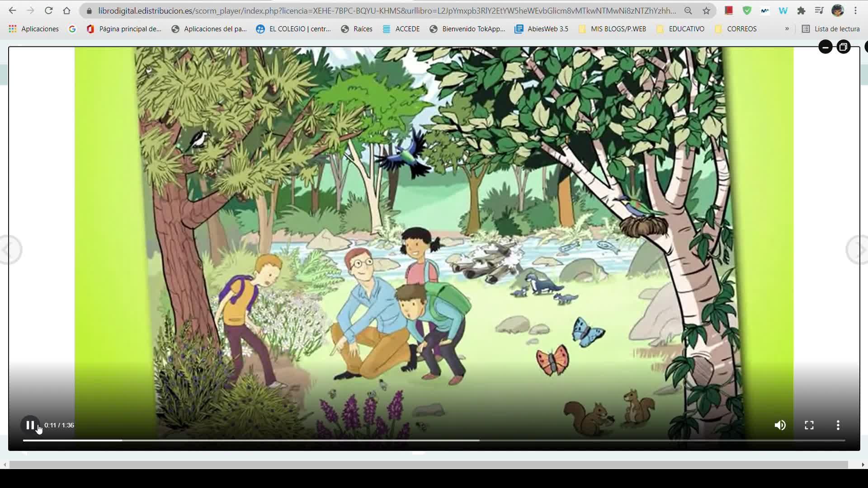Open video more options menu
This screenshot has width=868, height=488.
[838, 425]
